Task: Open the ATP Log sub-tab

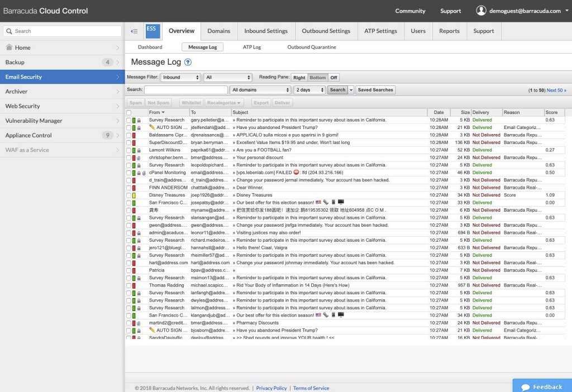Action: (x=252, y=47)
